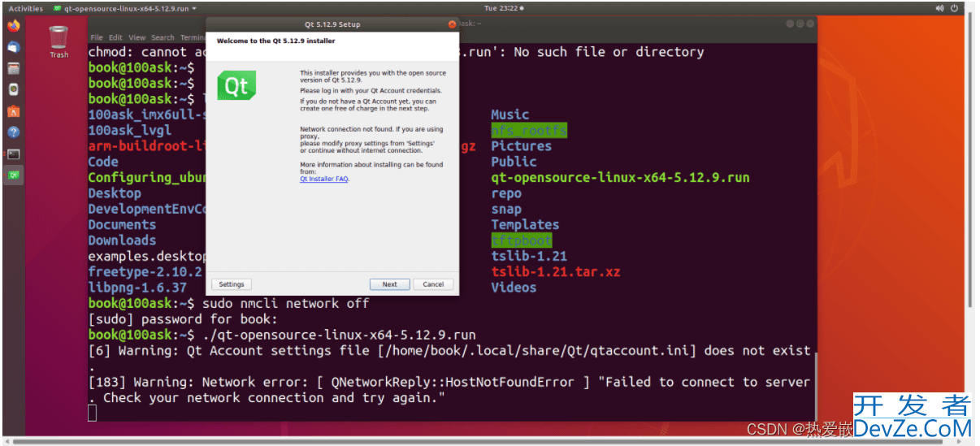Open Firefox from the Ubuntu dock
Image resolution: width=980 pixels, height=446 pixels.
coord(13,26)
